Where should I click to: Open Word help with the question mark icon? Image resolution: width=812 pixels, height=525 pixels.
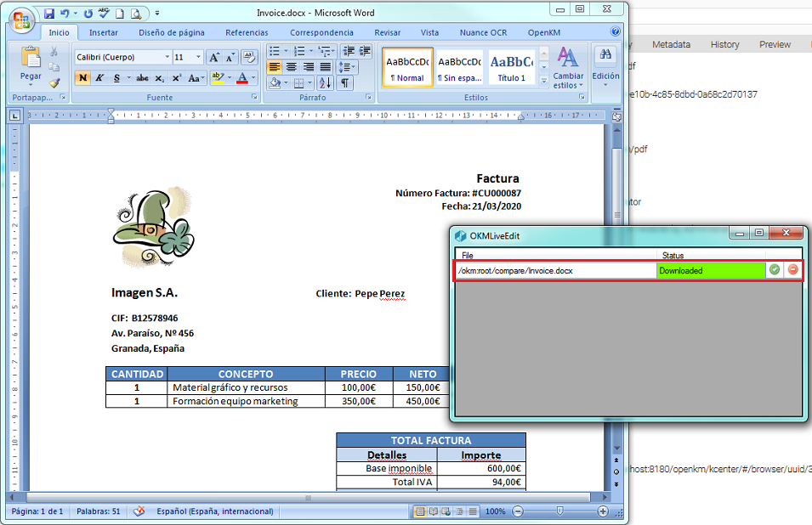tap(616, 31)
